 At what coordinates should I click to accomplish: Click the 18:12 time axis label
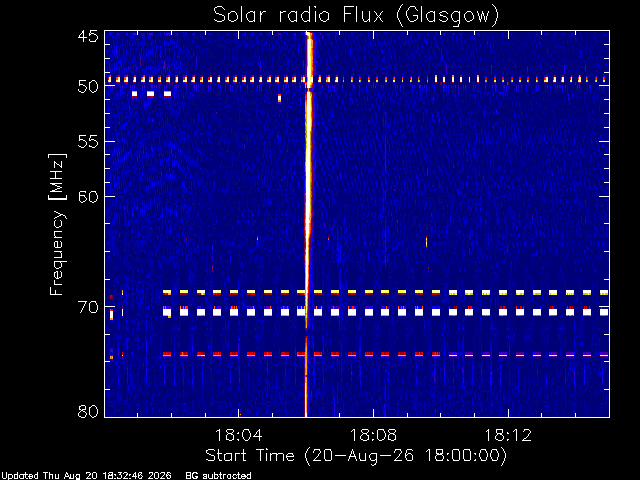point(508,435)
